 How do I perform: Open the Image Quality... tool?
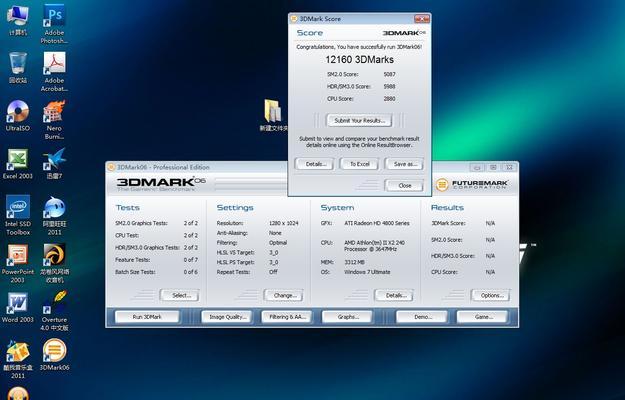click(x=227, y=317)
